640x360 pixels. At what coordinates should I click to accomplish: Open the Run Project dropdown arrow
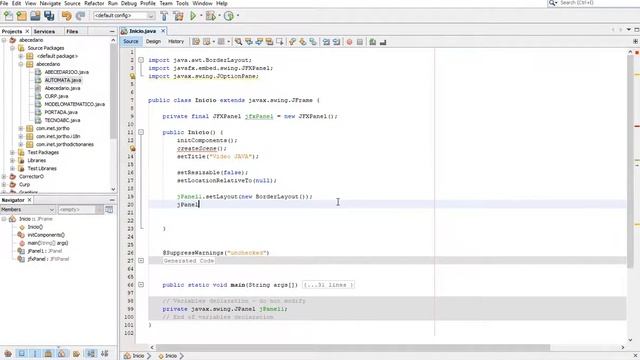201,16
